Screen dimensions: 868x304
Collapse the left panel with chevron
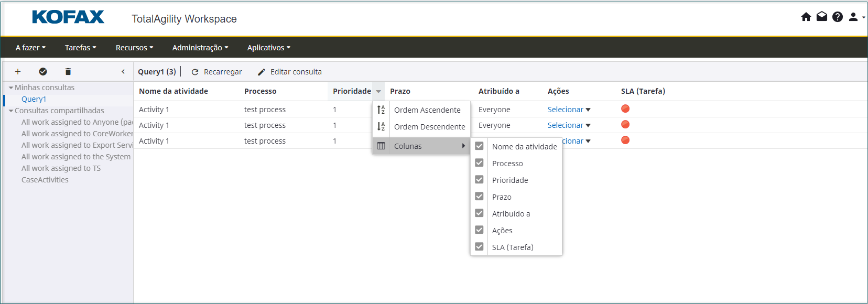pyautogui.click(x=123, y=72)
